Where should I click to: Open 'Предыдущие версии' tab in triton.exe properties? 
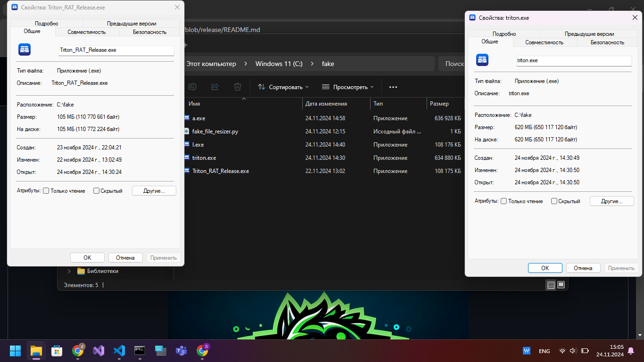589,34
